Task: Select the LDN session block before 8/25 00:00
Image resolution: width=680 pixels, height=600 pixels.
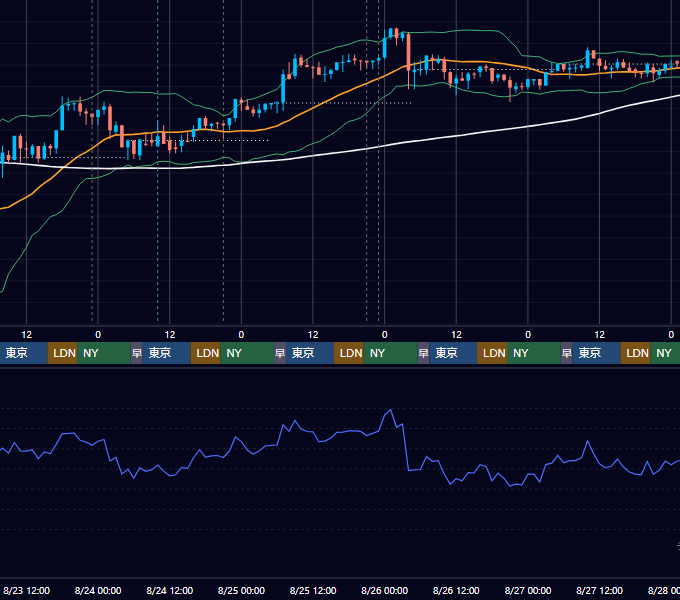Action: point(206,353)
